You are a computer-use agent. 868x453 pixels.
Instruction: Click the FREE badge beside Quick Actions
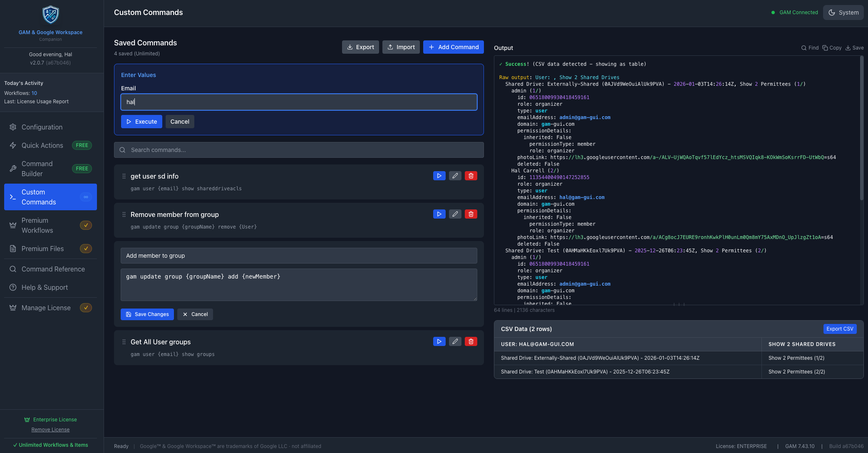(x=82, y=145)
